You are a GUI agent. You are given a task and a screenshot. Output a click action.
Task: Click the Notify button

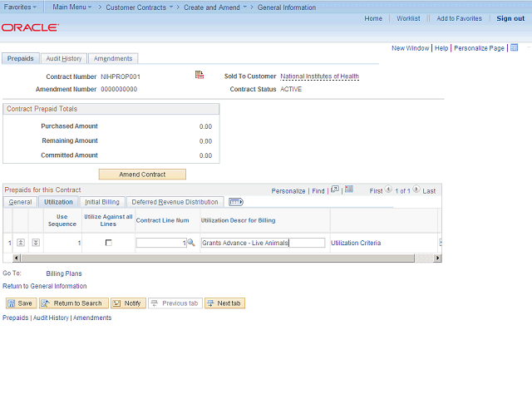[x=128, y=303]
